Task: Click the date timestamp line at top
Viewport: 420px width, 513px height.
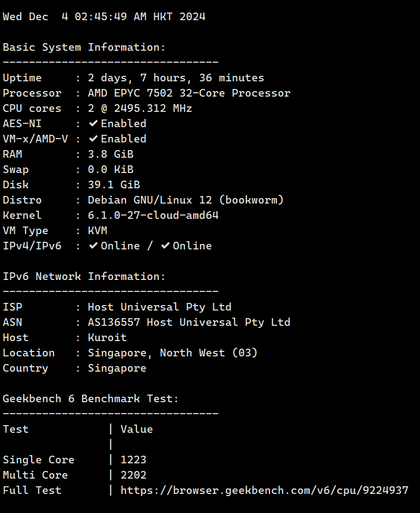Action: (x=104, y=16)
